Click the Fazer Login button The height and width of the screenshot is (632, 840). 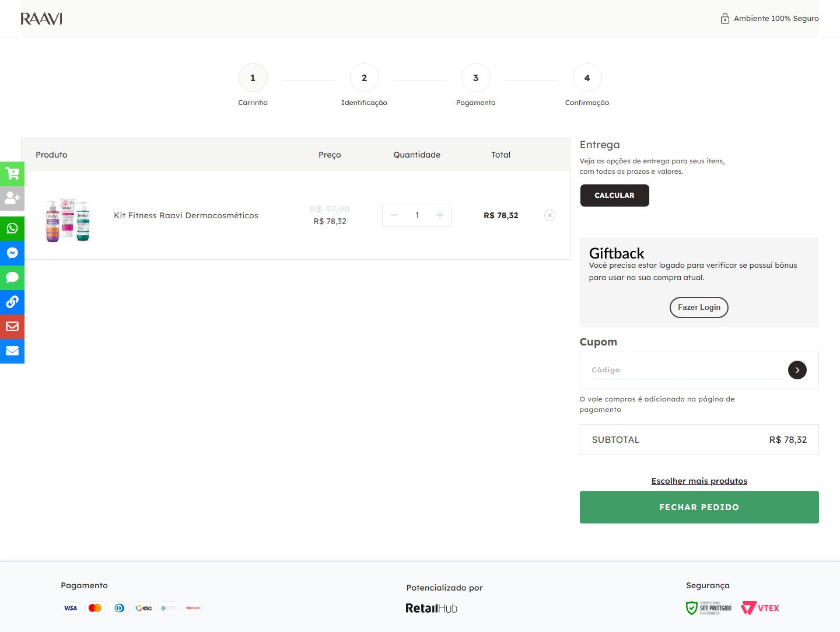(x=699, y=308)
